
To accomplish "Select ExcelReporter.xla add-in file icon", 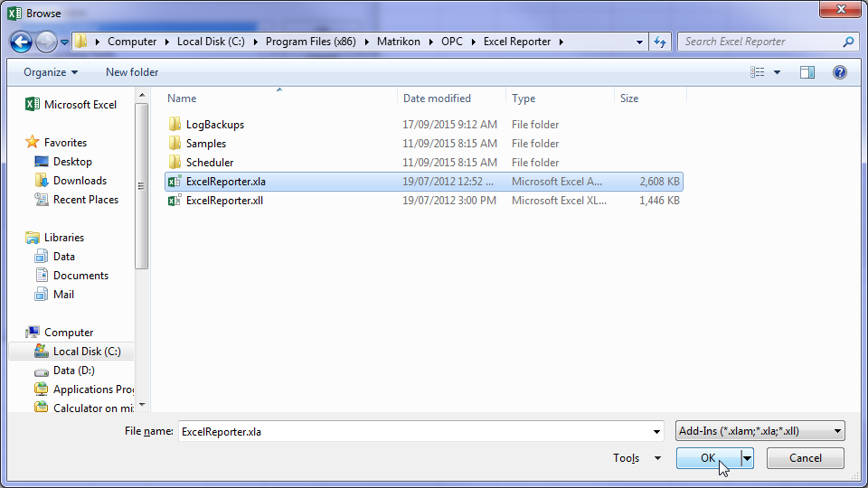I will click(175, 182).
